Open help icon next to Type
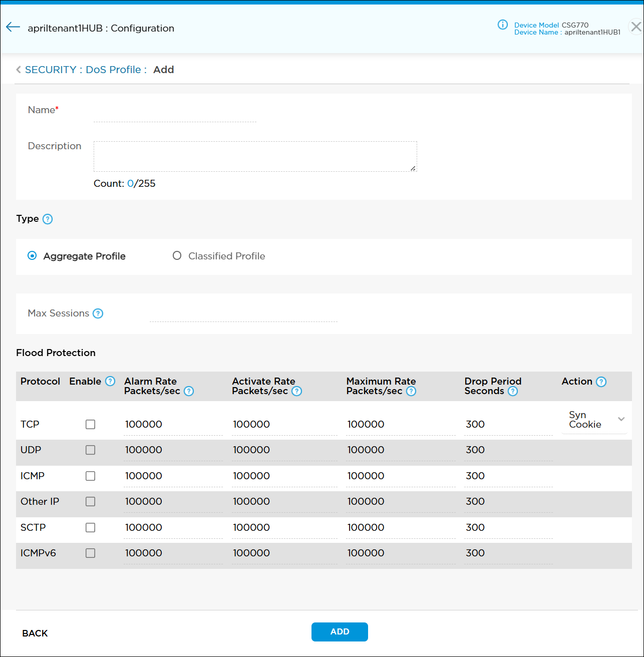 click(x=48, y=219)
